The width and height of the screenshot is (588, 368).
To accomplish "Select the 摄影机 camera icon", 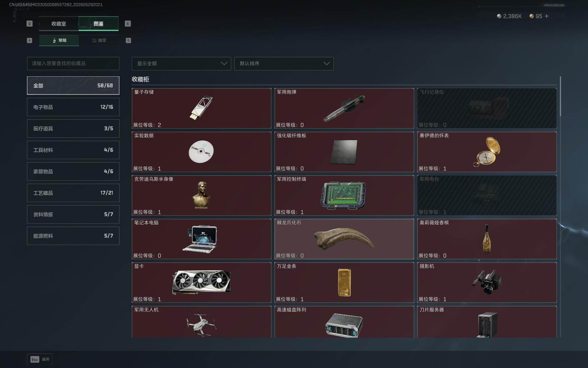I will click(487, 282).
